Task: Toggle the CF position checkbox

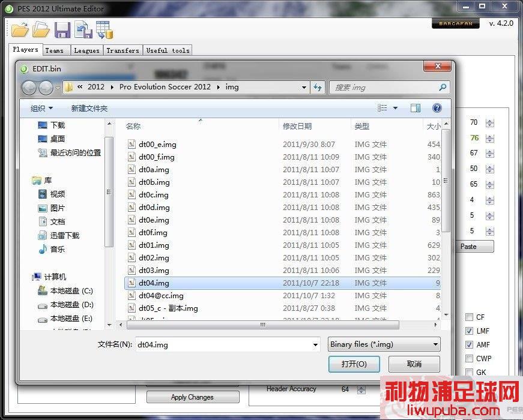Action: click(x=469, y=317)
